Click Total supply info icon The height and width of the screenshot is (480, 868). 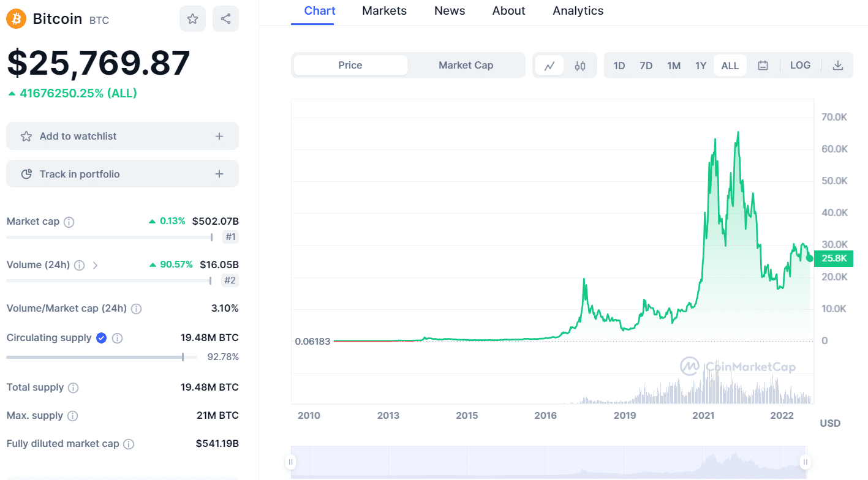[x=74, y=388]
